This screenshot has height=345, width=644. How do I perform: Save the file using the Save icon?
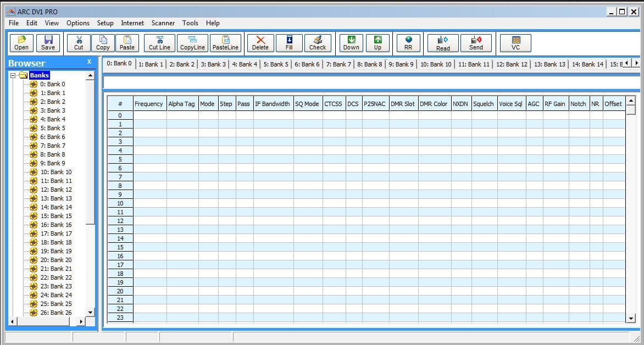(x=48, y=43)
